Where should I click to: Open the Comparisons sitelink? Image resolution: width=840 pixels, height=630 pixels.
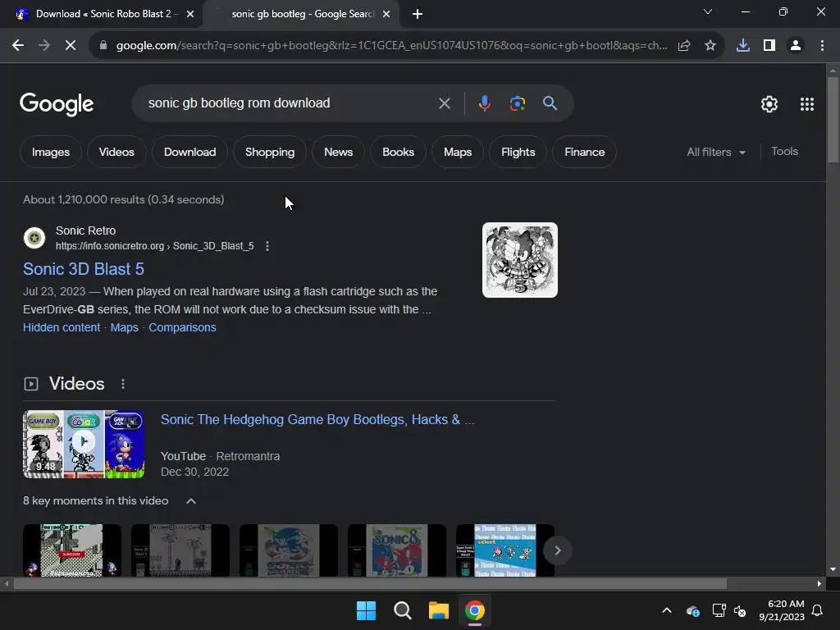pyautogui.click(x=182, y=327)
